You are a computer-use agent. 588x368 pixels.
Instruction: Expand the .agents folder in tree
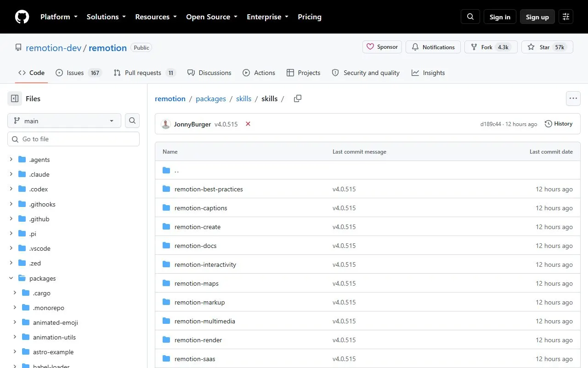point(11,160)
